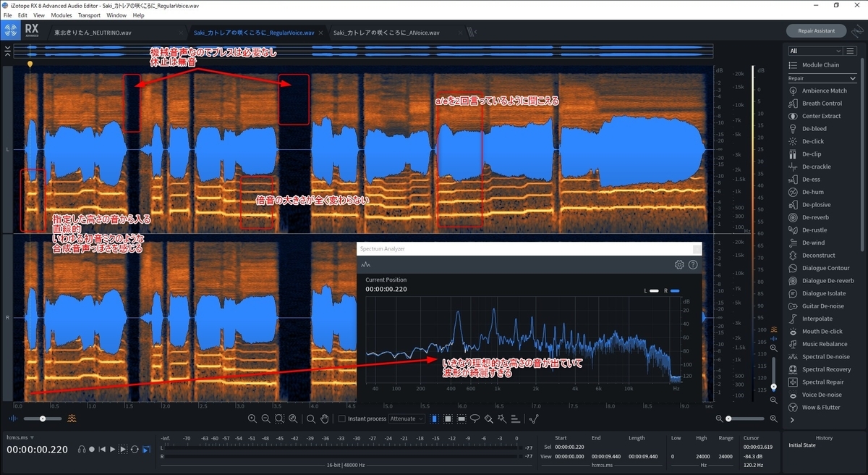This screenshot has width=868, height=475.
Task: Toggle the time-frequency selection tool
Action: (x=448, y=419)
